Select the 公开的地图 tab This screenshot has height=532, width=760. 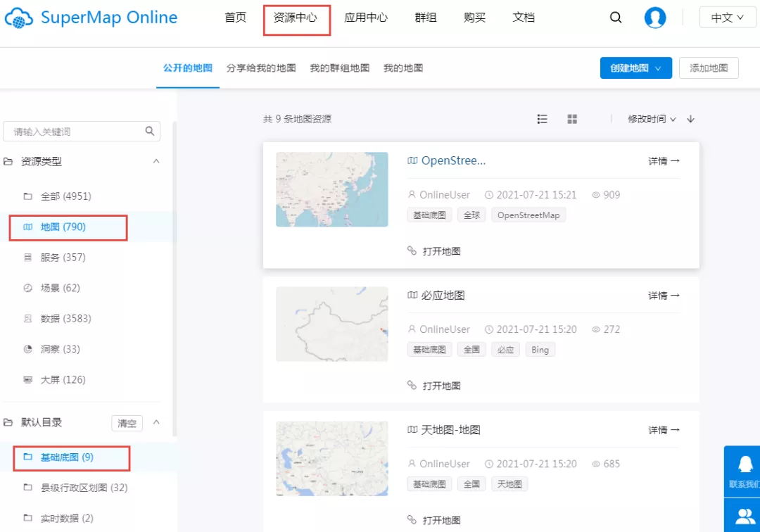[188, 68]
